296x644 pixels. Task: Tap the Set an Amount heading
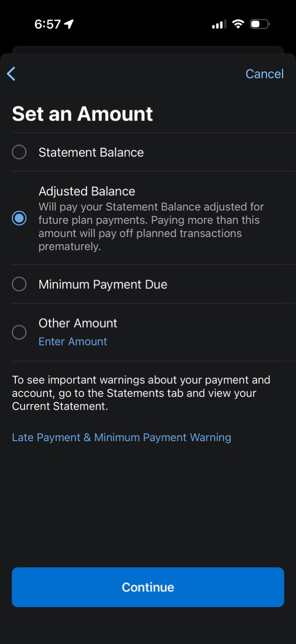(x=82, y=114)
